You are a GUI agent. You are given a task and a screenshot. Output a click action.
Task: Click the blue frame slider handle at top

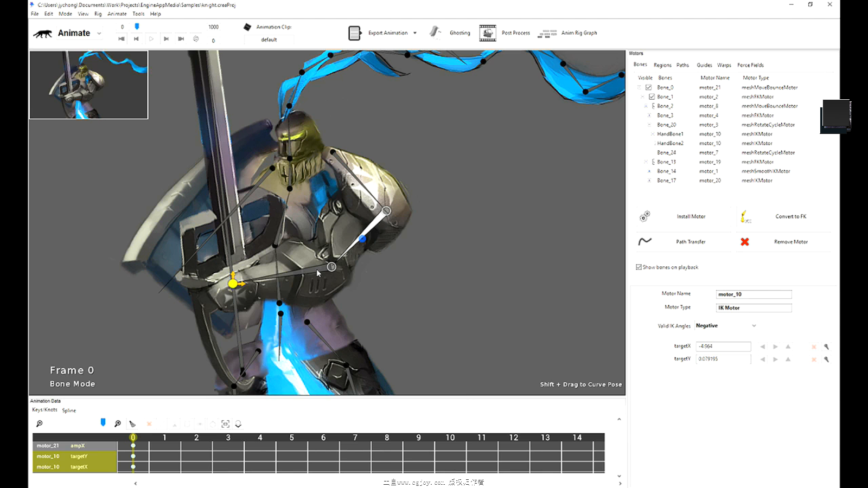click(x=137, y=26)
